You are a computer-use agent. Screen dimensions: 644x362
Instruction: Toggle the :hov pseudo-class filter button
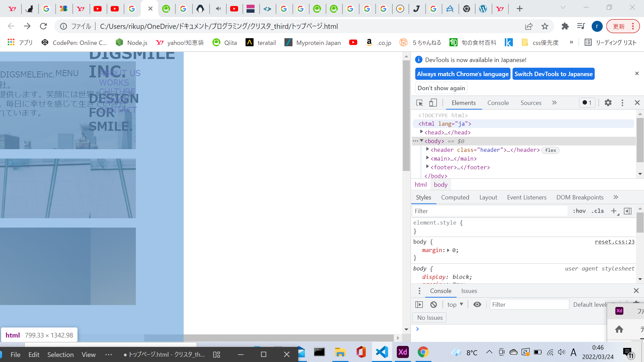click(579, 211)
